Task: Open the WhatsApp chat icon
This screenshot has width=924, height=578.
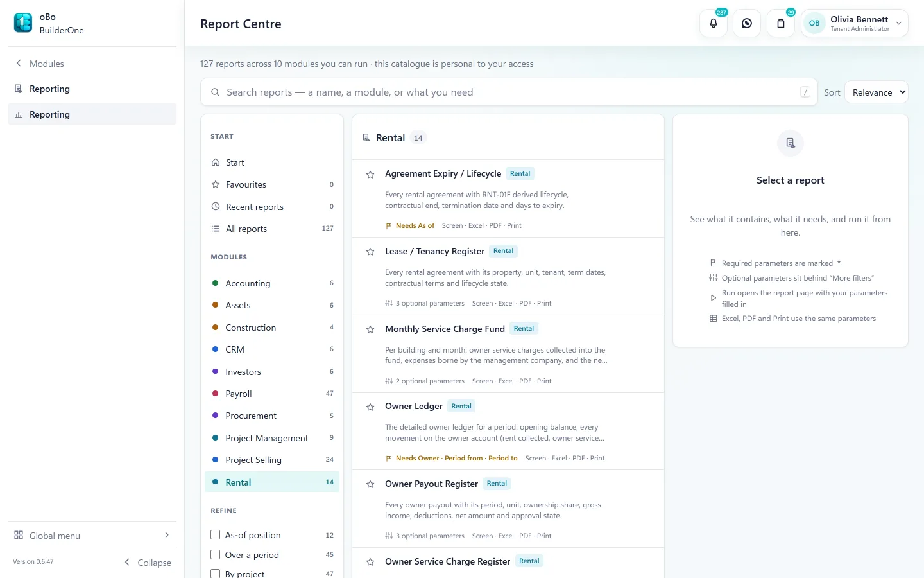Action: 747,23
